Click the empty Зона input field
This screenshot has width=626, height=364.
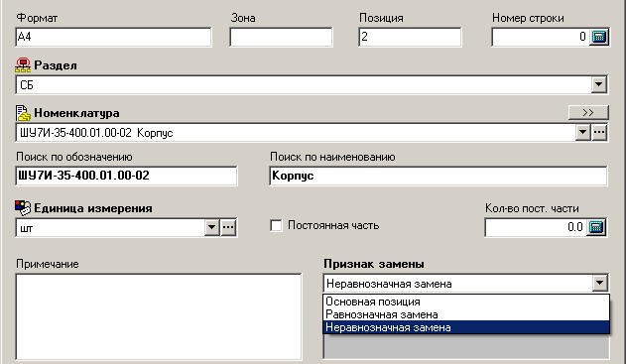(x=281, y=37)
